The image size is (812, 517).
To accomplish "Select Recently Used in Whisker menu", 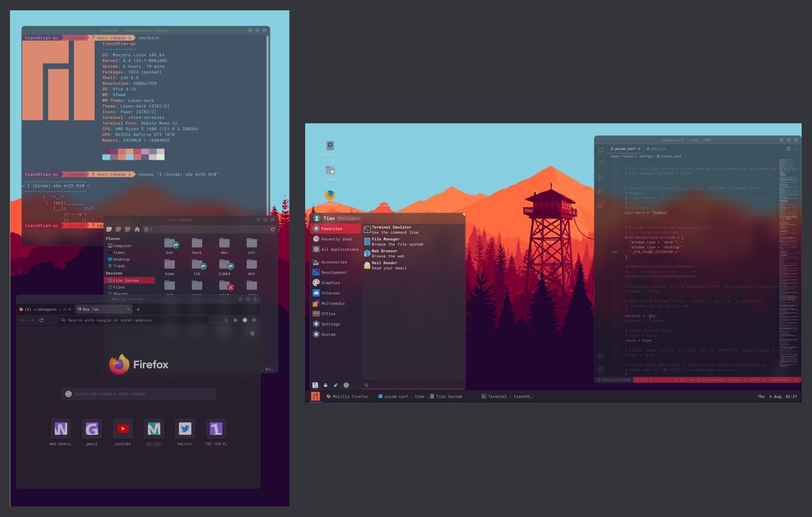I will point(336,239).
